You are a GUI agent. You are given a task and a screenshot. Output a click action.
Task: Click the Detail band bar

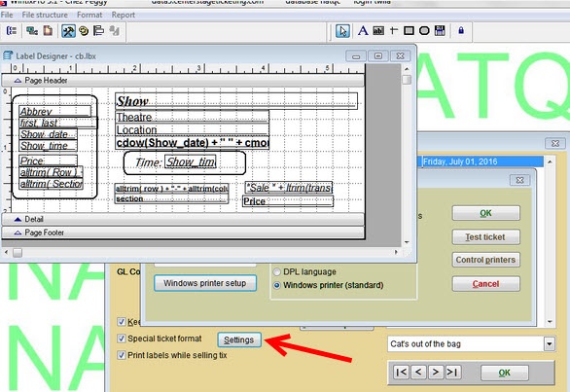(183, 219)
